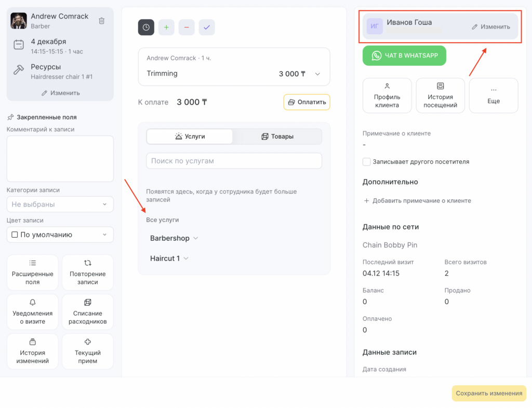Open ЧАТ В WHATSAPP
This screenshot has width=532, height=408.
click(x=404, y=56)
